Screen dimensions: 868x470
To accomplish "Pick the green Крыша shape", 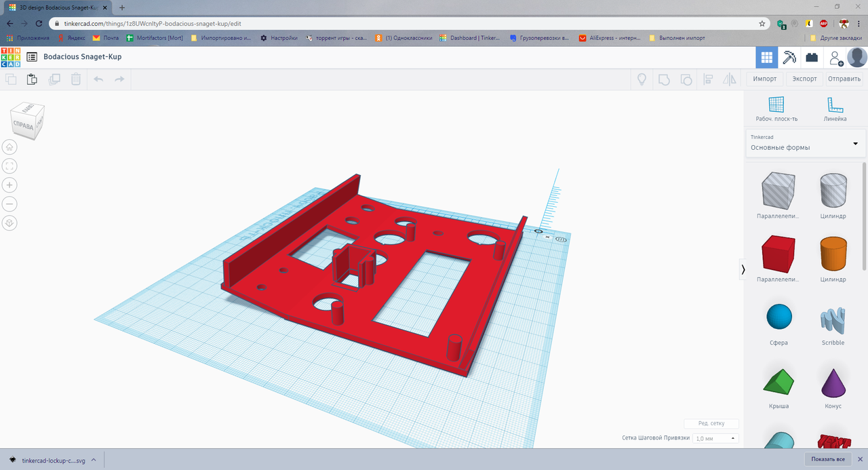I will [778, 381].
